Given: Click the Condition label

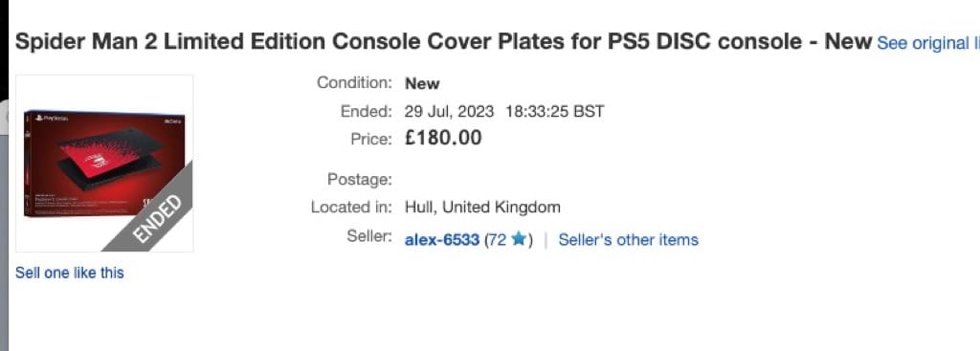Looking at the screenshot, I should click(x=354, y=82).
